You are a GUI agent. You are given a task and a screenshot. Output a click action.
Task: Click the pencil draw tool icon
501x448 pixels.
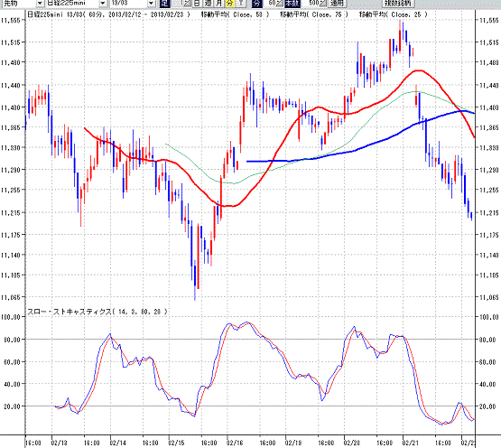(x=187, y=4)
